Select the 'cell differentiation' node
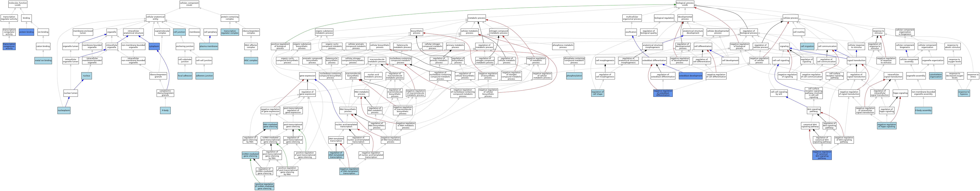The height and width of the screenshot is (191, 980). 703,46
